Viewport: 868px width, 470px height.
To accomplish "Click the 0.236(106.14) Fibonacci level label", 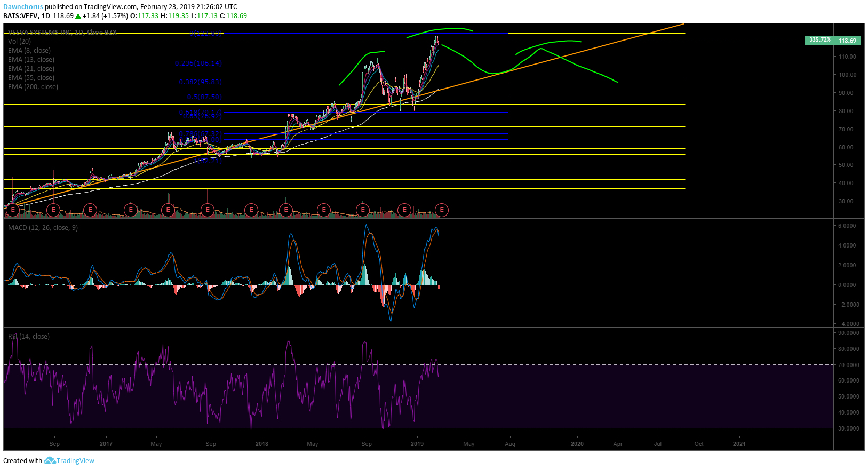I will pos(198,63).
